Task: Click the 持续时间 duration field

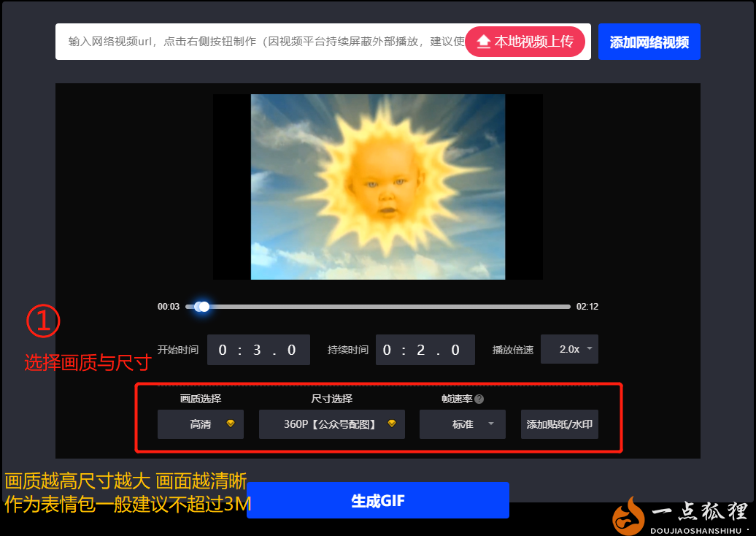Action: [425, 350]
